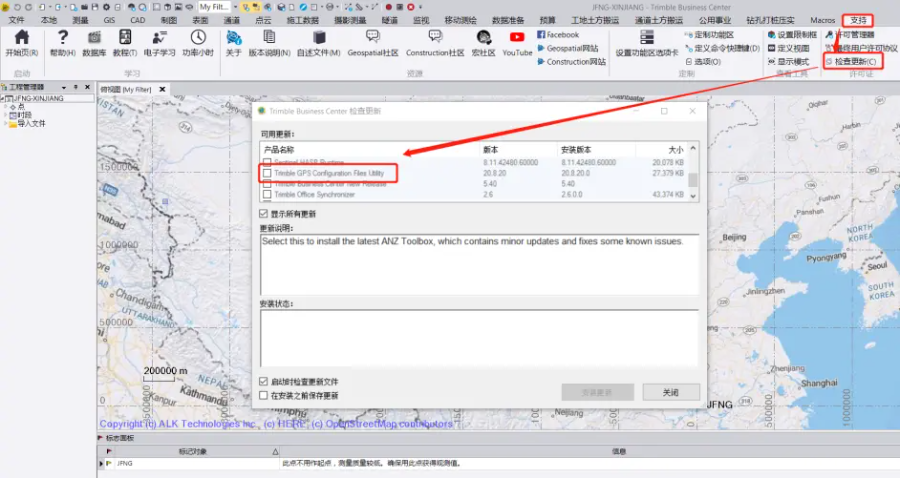This screenshot has width=900, height=478.
Task: Open the 自述文件(M) readme icon
Action: click(319, 38)
